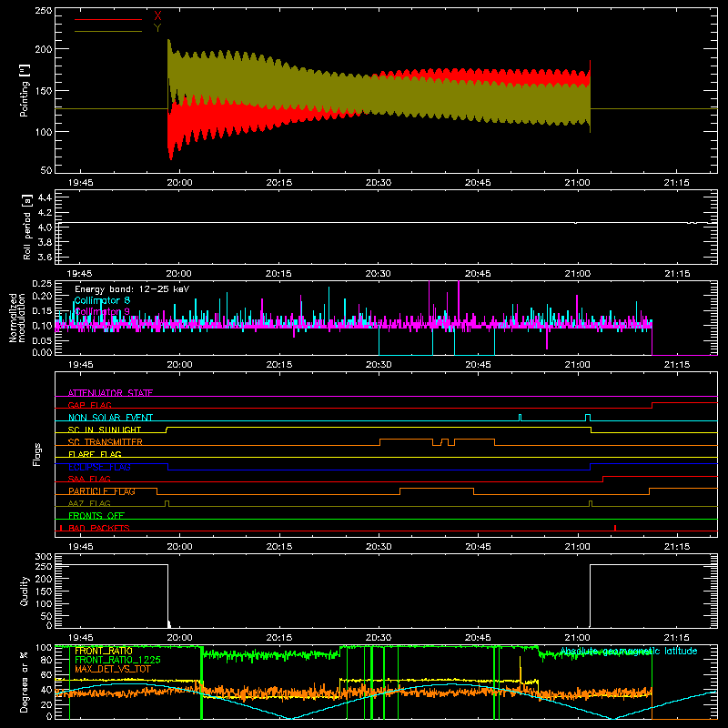This screenshot has width=728, height=728.
Task: Click the 'Absolute geomagnetic latitude' legend label
Action: click(629, 651)
